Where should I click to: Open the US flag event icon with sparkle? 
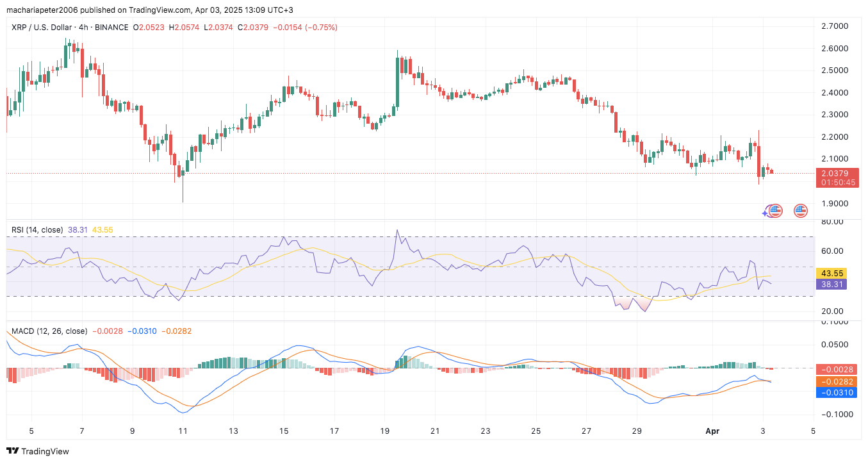[x=774, y=210]
